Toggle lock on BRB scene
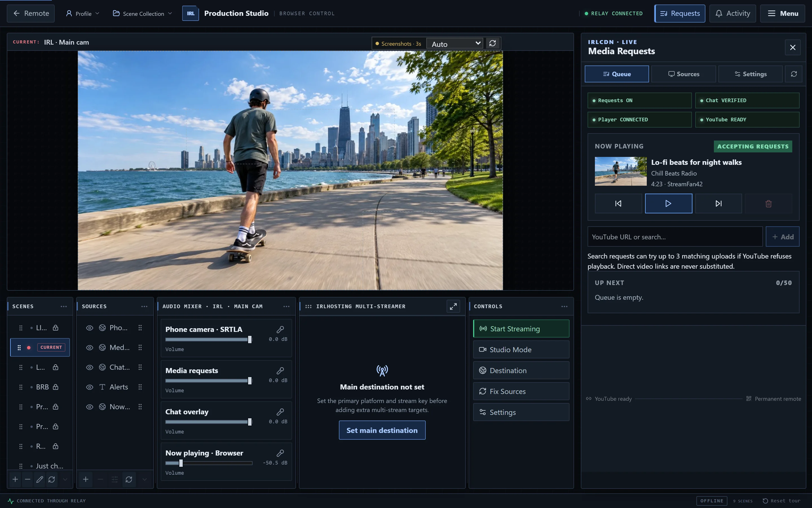The image size is (812, 508). (x=56, y=387)
